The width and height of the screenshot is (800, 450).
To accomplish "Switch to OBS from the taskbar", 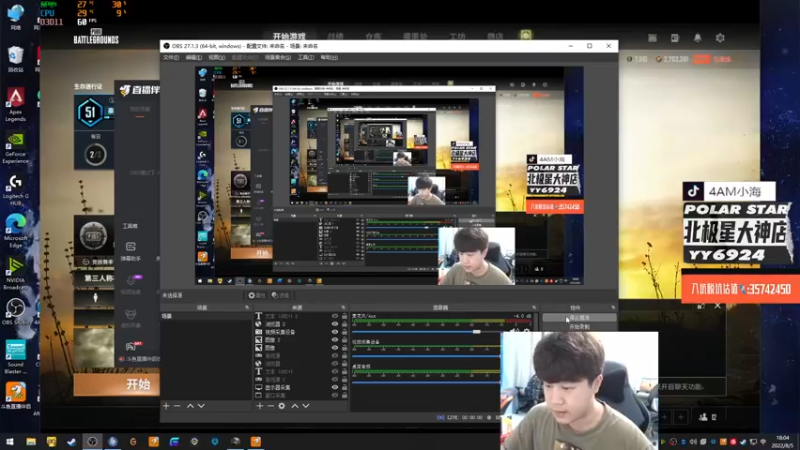I will point(92,441).
